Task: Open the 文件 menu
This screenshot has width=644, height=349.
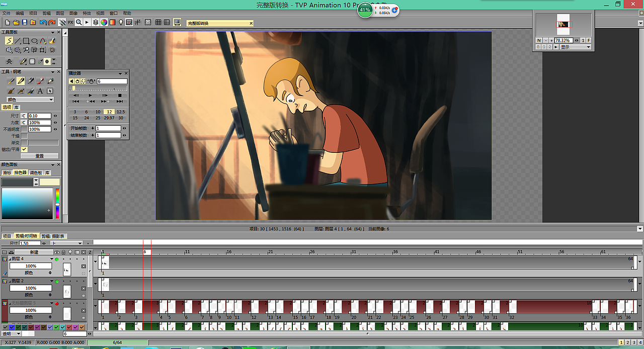Action: pyautogui.click(x=7, y=13)
